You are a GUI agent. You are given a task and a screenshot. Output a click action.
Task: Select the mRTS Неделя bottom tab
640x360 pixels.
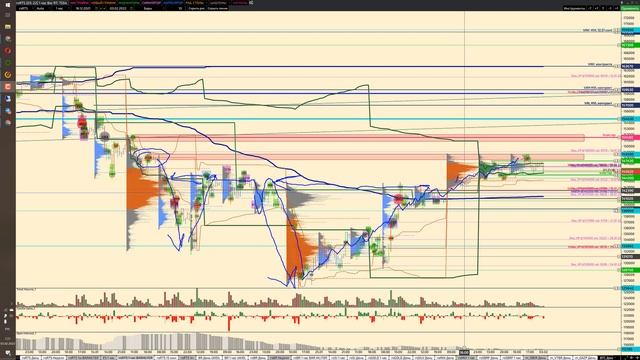(x=53, y=358)
